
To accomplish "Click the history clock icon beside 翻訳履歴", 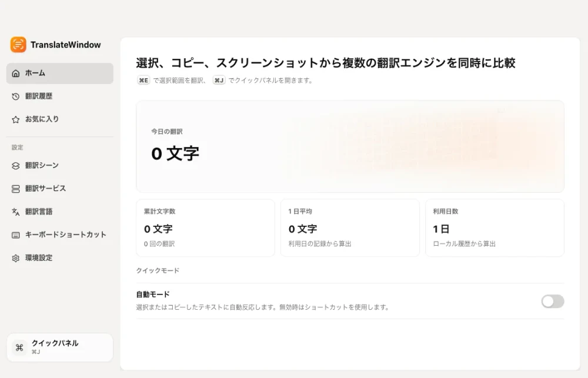I will tap(16, 96).
